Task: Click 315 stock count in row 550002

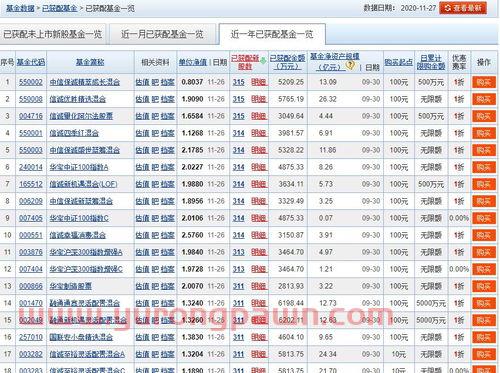Action: coord(238,82)
